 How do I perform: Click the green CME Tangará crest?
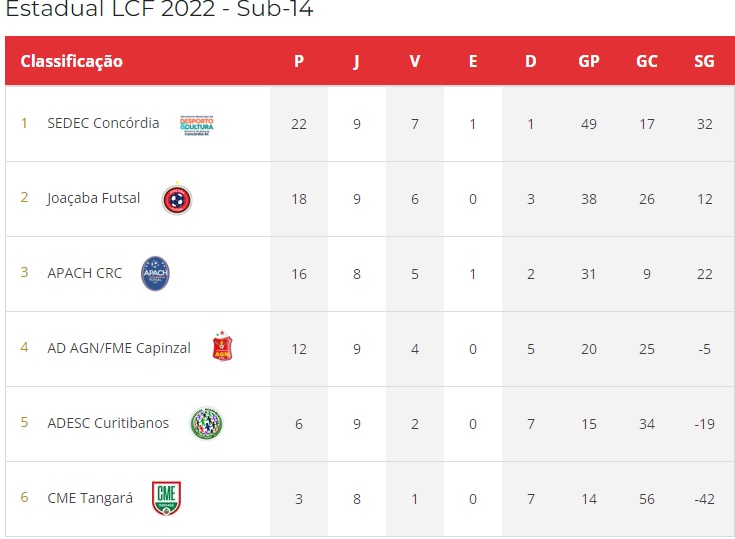[x=166, y=498]
